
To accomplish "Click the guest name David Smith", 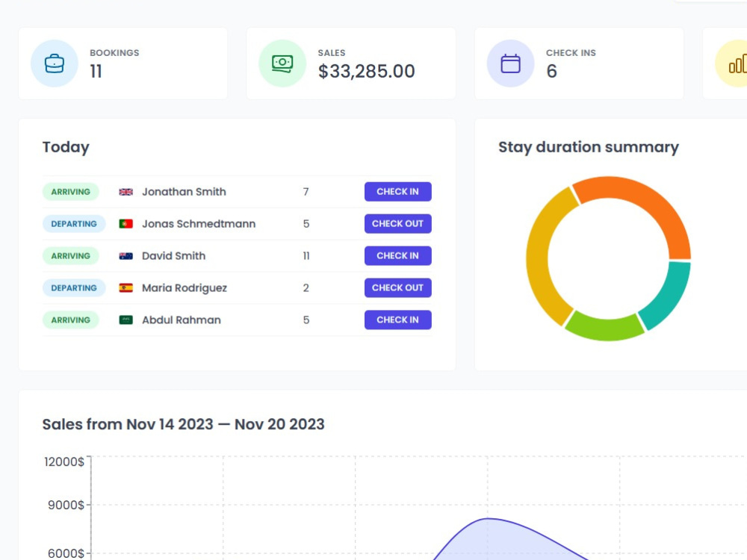I will [173, 255].
